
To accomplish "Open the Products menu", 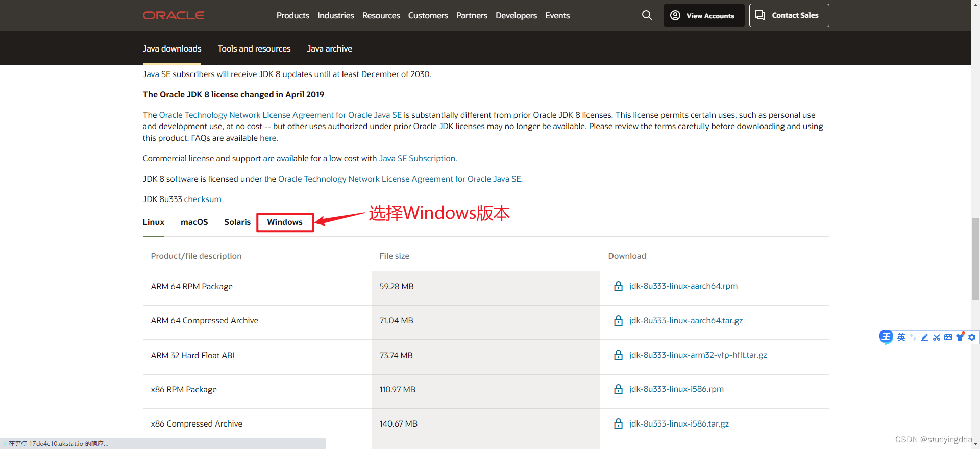I will click(293, 16).
